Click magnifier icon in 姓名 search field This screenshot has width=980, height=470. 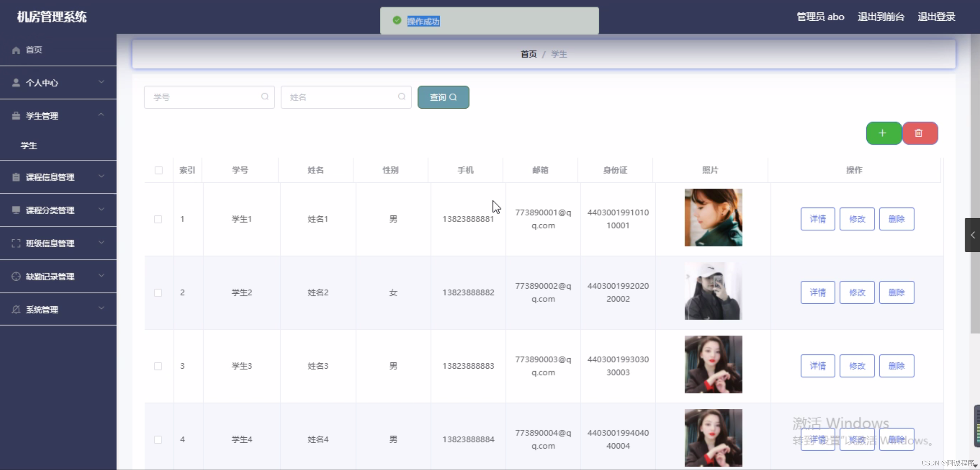(401, 97)
